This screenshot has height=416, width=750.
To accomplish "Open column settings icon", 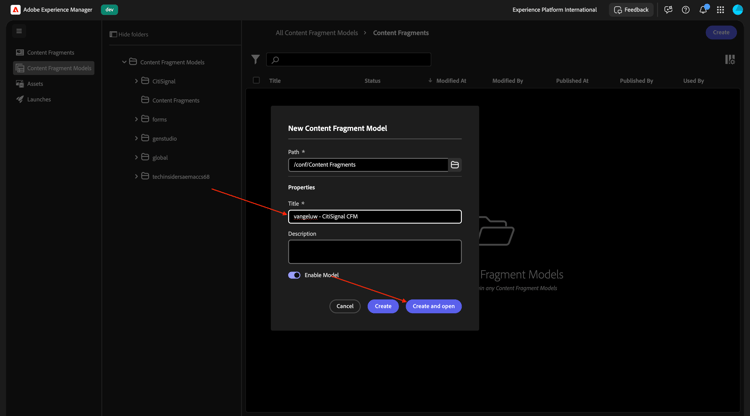I will click(x=730, y=59).
